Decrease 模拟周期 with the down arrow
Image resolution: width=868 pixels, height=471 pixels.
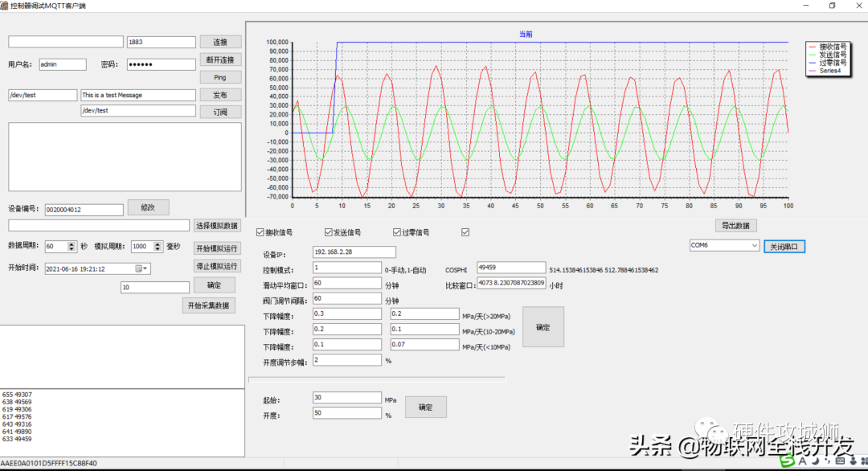pyautogui.click(x=158, y=249)
